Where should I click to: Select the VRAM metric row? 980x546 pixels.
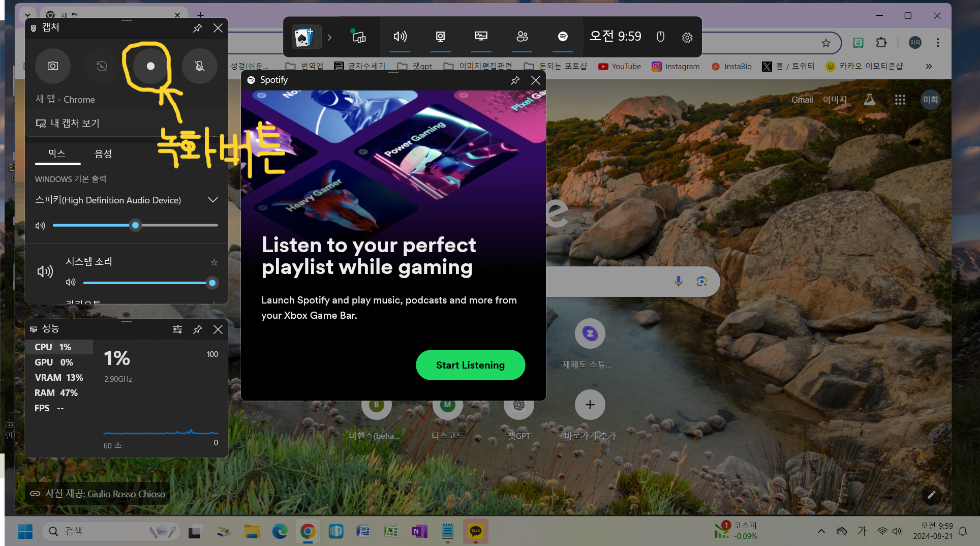(59, 377)
